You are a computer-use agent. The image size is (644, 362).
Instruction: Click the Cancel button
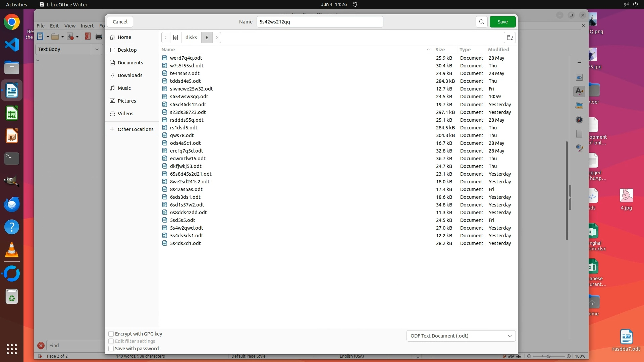120,22
